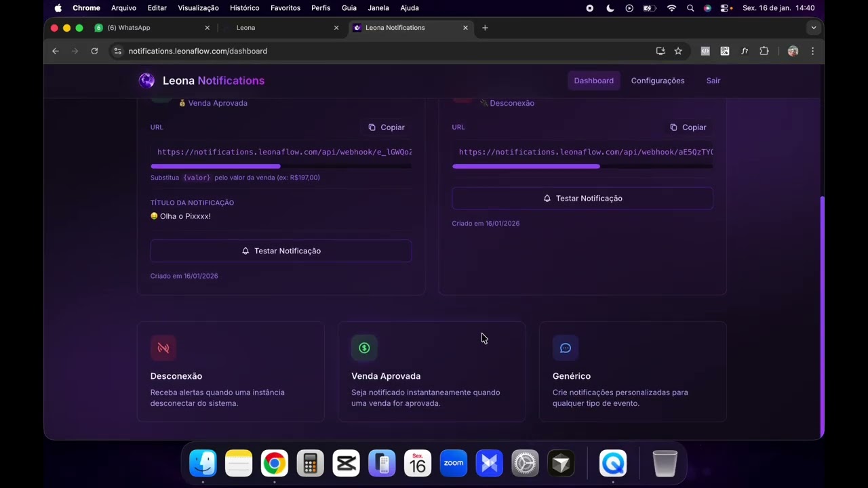This screenshot has width=868, height=488.
Task: Open CapCut from the Dock
Action: click(346, 464)
